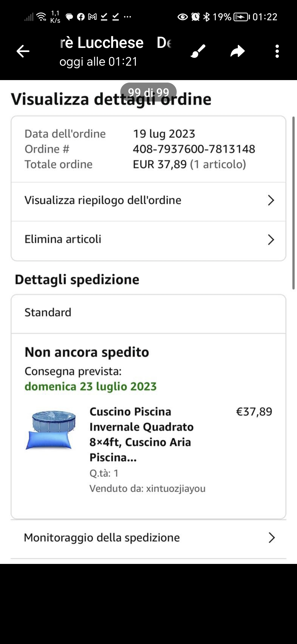Tap the alarm clock status icon
Screen dimensions: 297x644
[x=196, y=17]
